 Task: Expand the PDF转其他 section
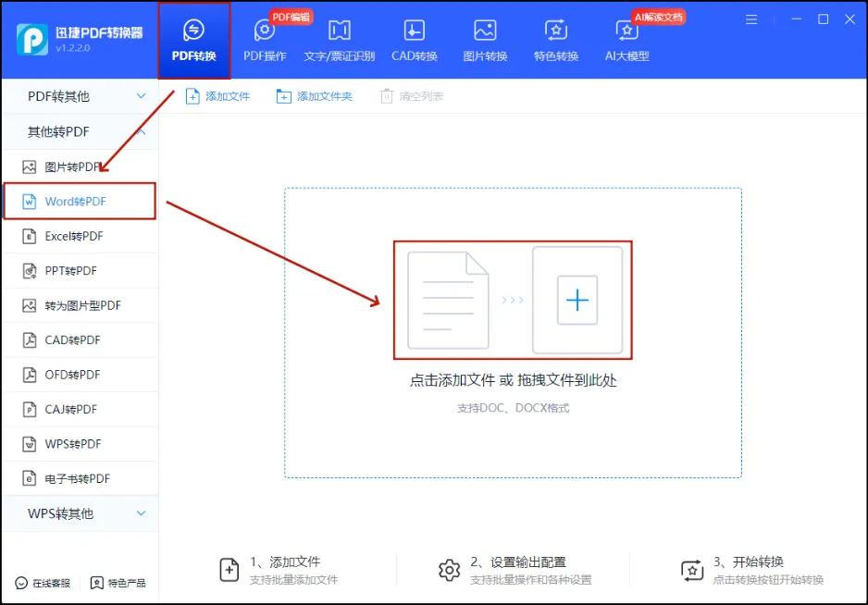click(81, 96)
